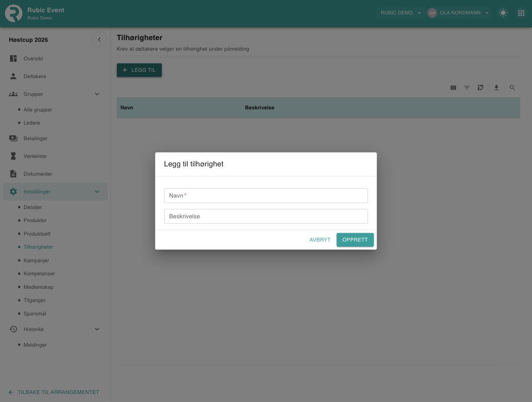Cancel the dialog with AVBRYT
Screen dimensions: 532x402
[x=320, y=239]
